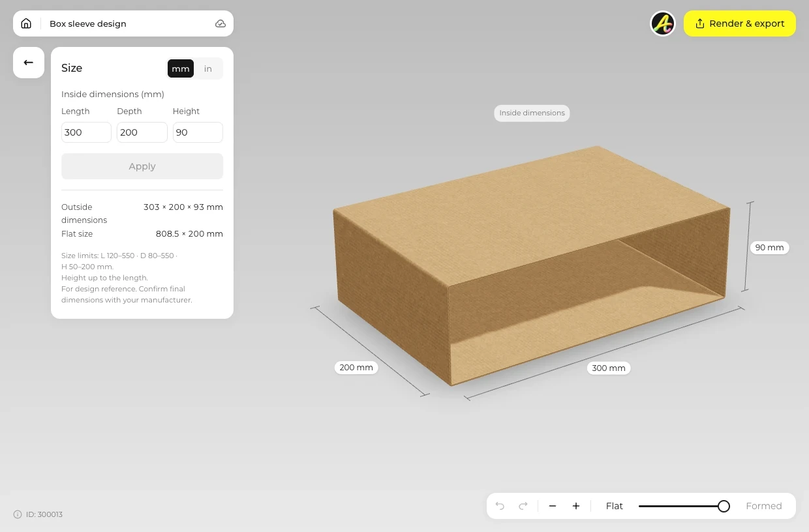Click the 200 mm dimension label

point(356,367)
